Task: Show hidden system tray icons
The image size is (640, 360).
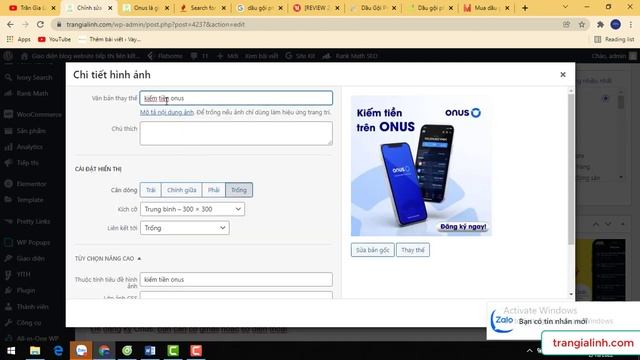Action: pyautogui.click(x=529, y=351)
